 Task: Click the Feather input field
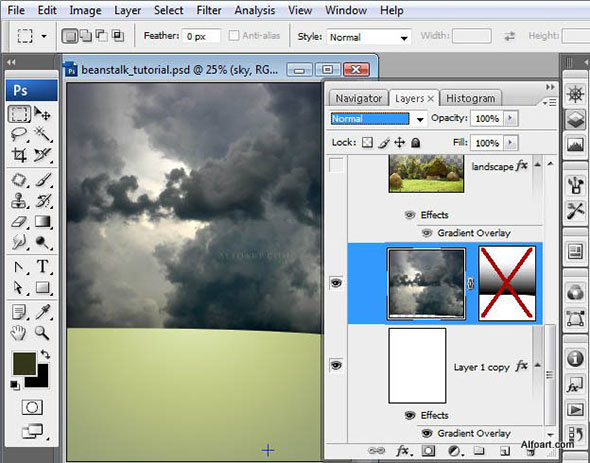pyautogui.click(x=201, y=37)
